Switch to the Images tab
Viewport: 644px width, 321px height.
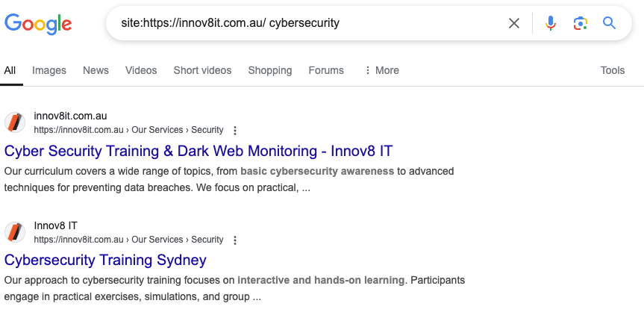49,71
